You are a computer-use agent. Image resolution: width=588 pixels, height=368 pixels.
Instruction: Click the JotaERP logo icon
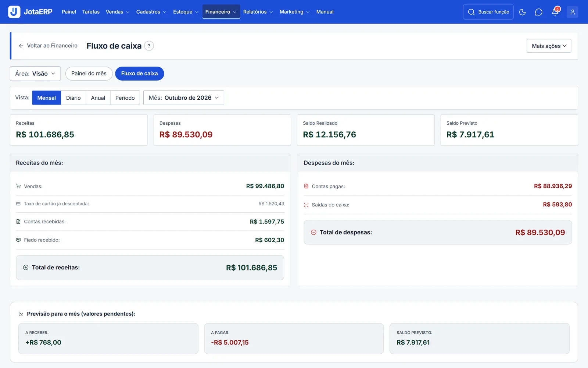coord(14,12)
